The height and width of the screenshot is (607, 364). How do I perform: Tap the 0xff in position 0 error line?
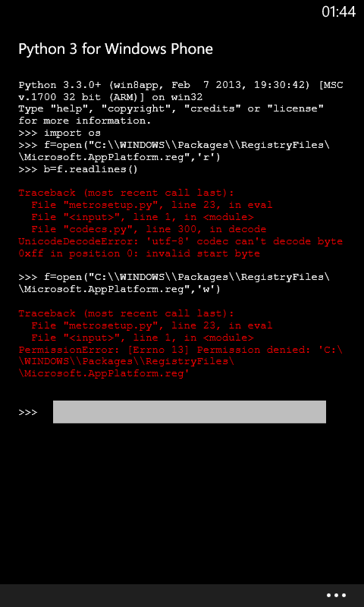click(x=140, y=253)
